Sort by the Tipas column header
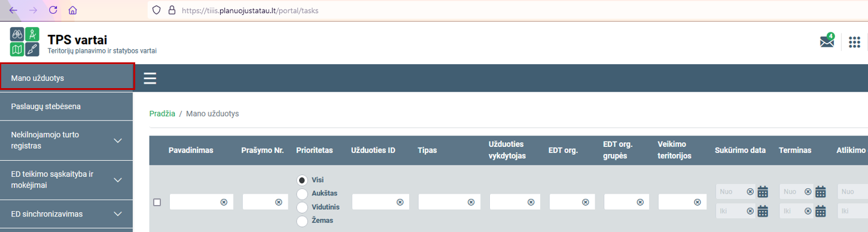This screenshot has height=232, width=868. pos(427,150)
